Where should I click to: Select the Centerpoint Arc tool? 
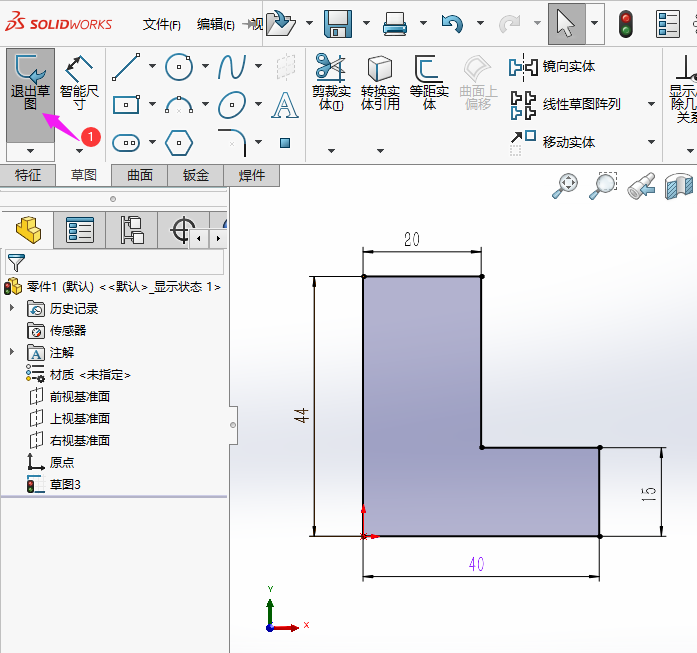pyautogui.click(x=179, y=105)
